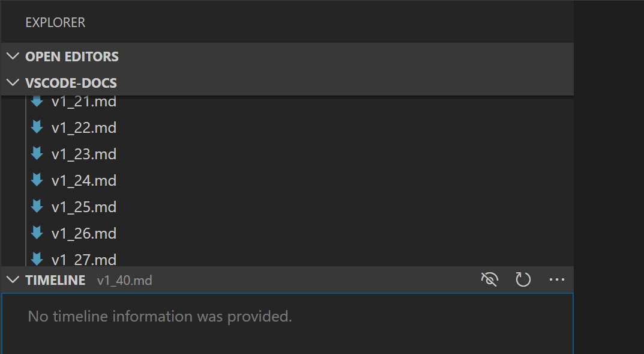Viewport: 644px width, 354px height.
Task: Click the file icon next to v1_25.md
Action: (x=37, y=207)
